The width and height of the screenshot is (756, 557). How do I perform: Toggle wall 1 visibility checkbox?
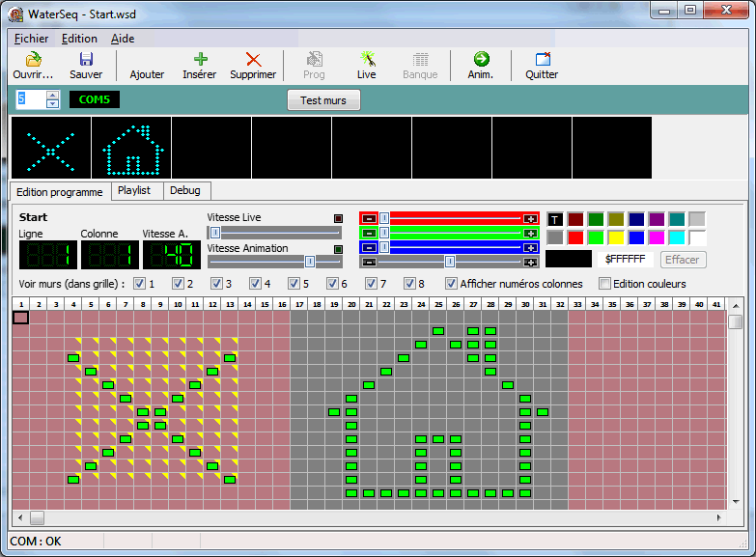(139, 284)
